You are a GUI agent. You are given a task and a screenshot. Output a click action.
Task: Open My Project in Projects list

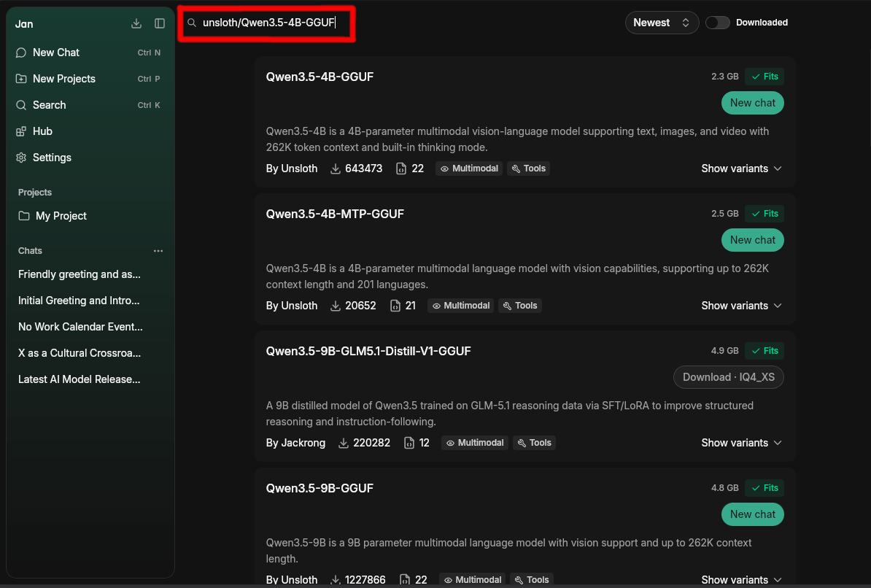[90, 216]
